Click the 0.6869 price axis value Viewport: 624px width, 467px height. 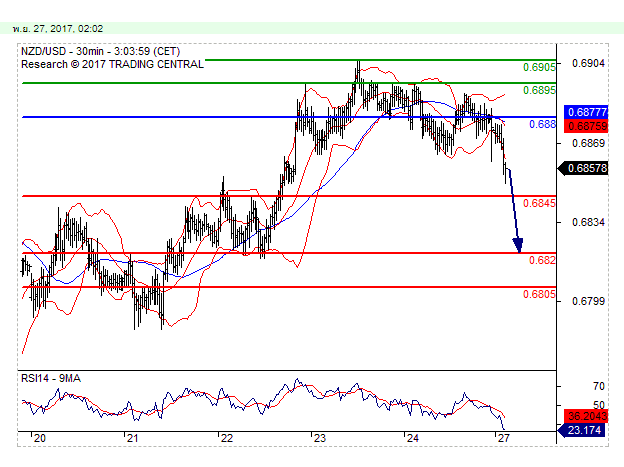point(588,143)
